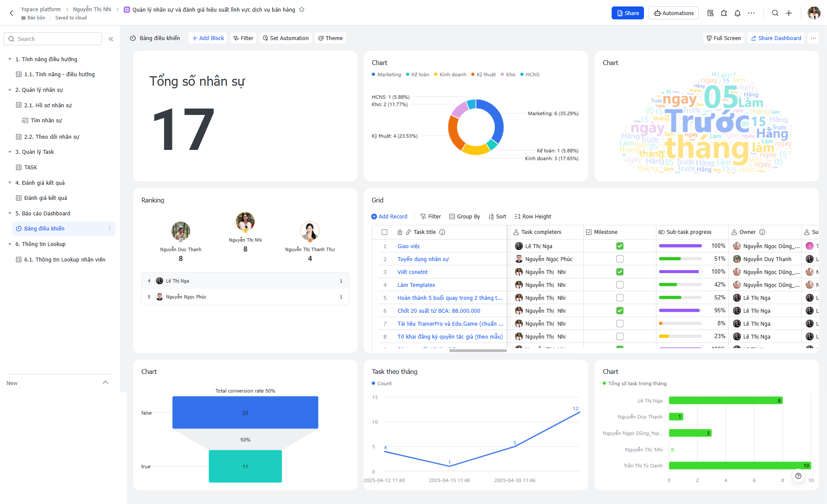Open 2.2. Theo dõi nhân sự

(x=52, y=137)
